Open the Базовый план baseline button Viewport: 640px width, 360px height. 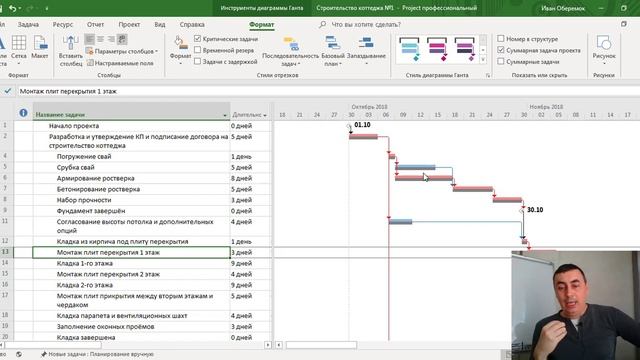[x=333, y=51]
